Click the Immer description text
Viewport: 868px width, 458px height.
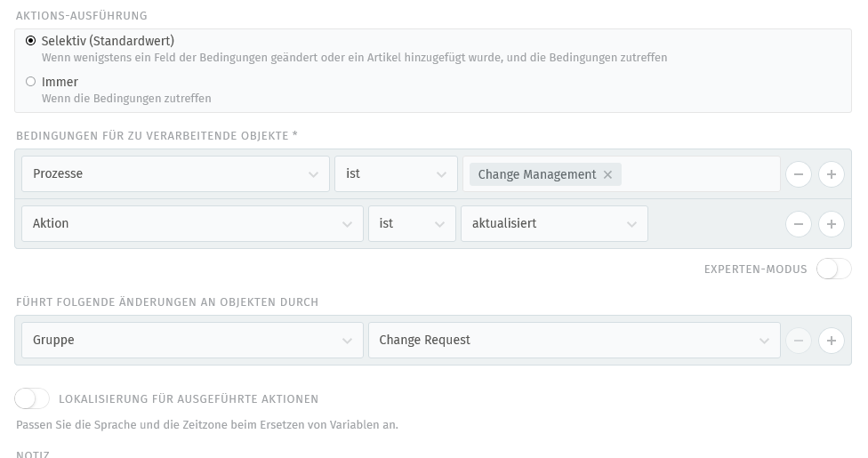[126, 99]
